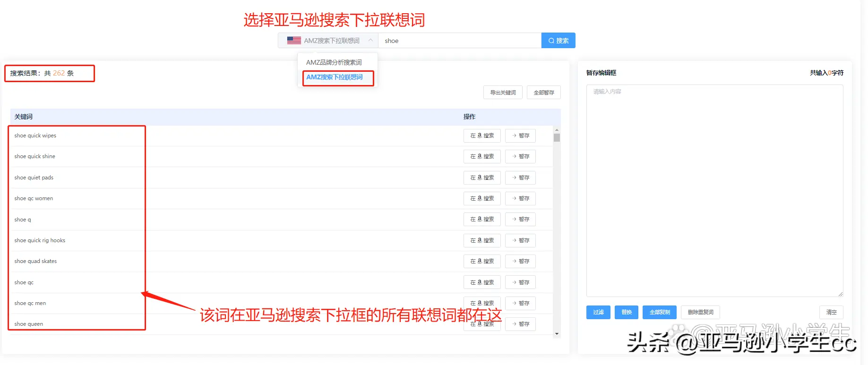
Task: Search 'shoe quick shine' on Amazon
Action: coord(482,156)
